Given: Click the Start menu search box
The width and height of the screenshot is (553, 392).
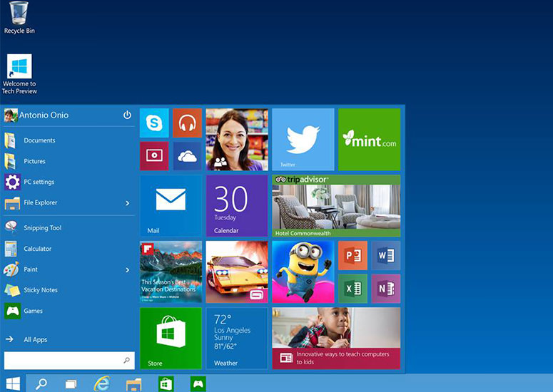Looking at the screenshot, I should tap(69, 361).
